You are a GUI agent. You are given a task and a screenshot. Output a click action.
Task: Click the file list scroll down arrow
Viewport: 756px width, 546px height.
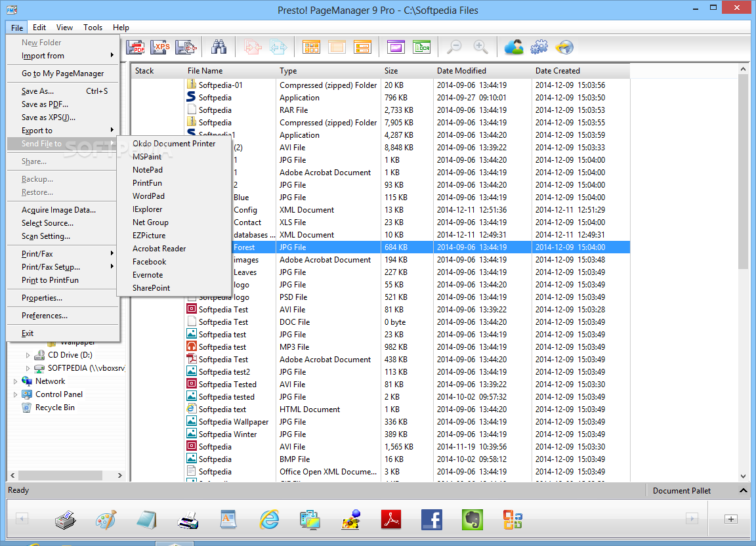[x=743, y=476]
